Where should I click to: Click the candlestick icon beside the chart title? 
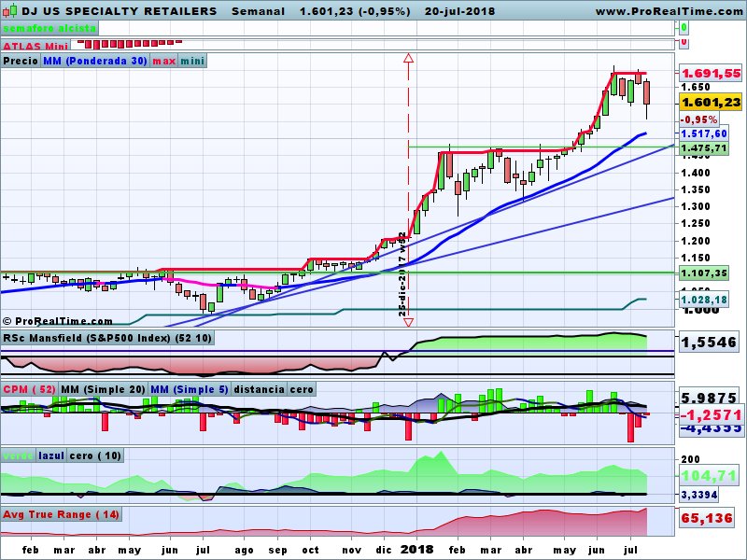coord(10,10)
